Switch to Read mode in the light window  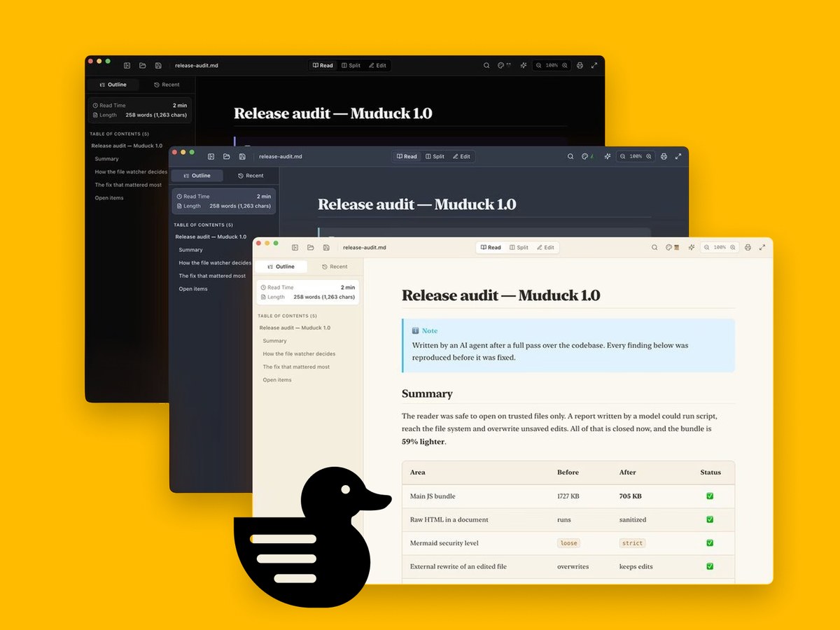491,247
